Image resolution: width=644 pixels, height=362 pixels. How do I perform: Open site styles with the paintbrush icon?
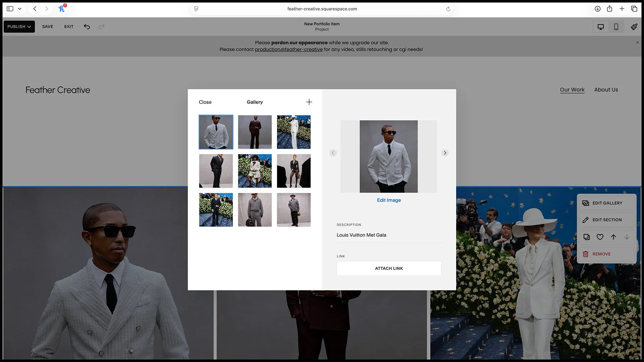pyautogui.click(x=634, y=26)
